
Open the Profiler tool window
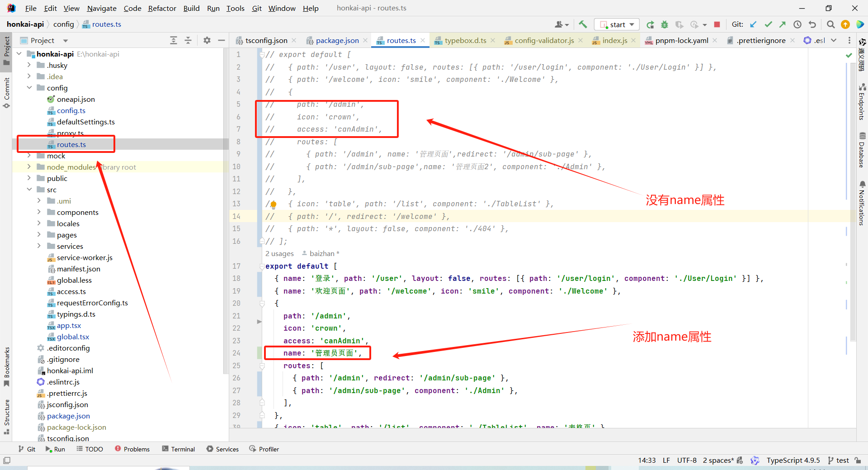[264, 449]
